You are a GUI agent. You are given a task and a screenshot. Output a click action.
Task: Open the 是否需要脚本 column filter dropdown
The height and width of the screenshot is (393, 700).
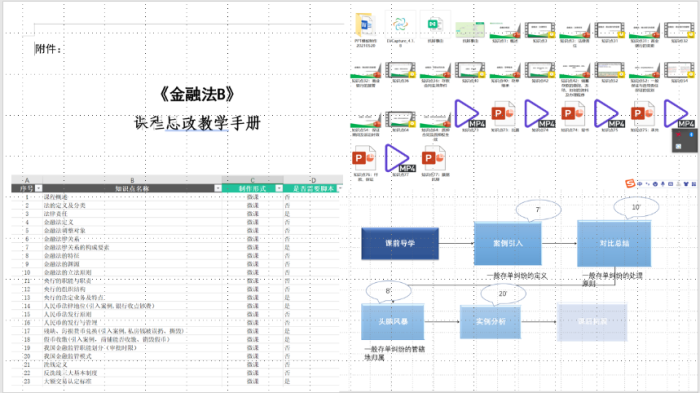(x=340, y=188)
